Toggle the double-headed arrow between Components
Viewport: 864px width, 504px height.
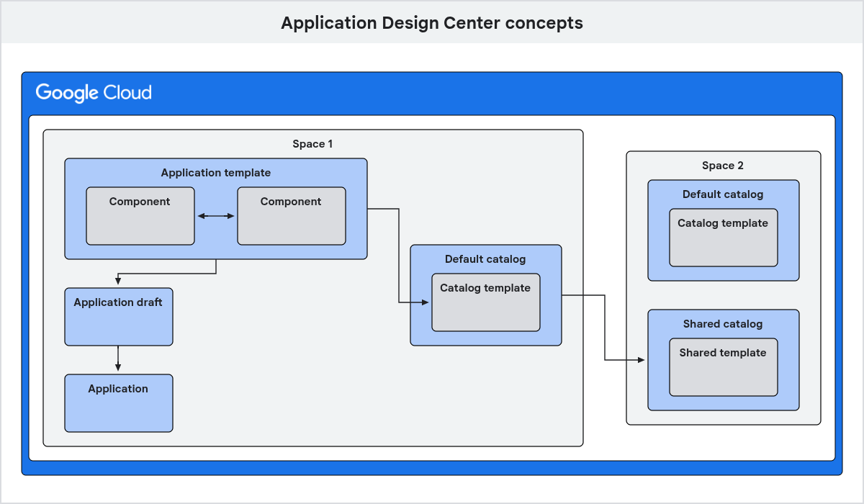tap(215, 215)
